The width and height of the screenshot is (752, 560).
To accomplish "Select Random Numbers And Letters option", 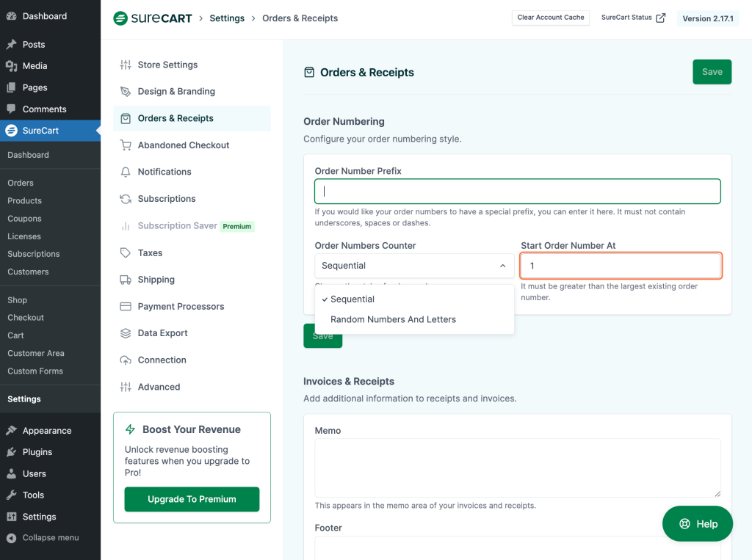I will (x=393, y=319).
